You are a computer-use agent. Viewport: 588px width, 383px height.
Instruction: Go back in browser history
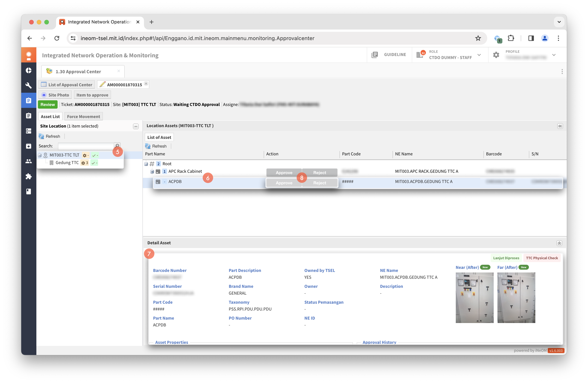(x=30, y=38)
